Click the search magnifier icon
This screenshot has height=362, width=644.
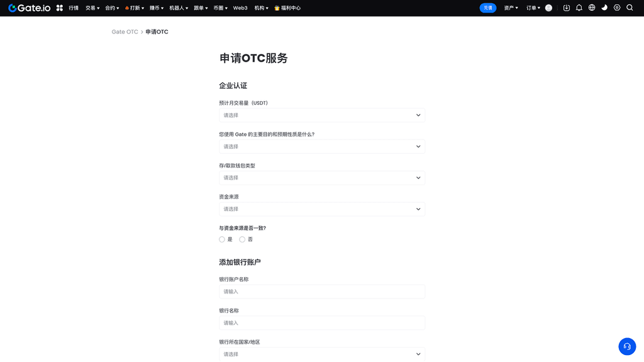(630, 8)
